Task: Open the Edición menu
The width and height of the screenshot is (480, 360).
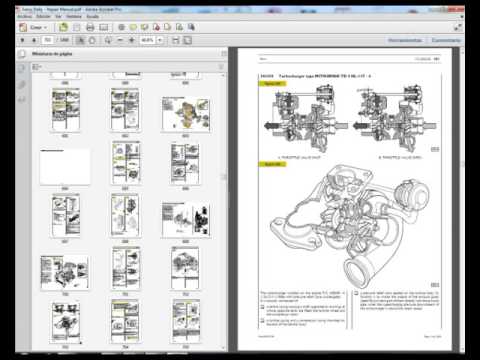Action: (43, 16)
